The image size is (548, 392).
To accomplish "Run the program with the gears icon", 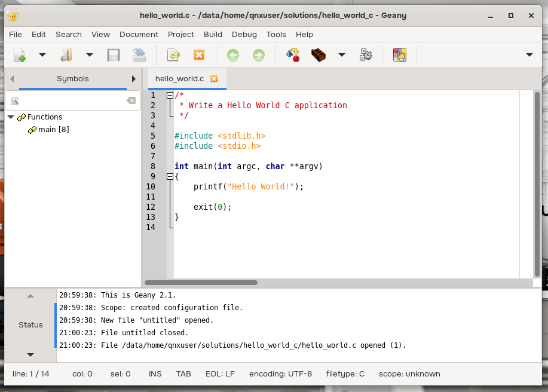I will click(366, 56).
